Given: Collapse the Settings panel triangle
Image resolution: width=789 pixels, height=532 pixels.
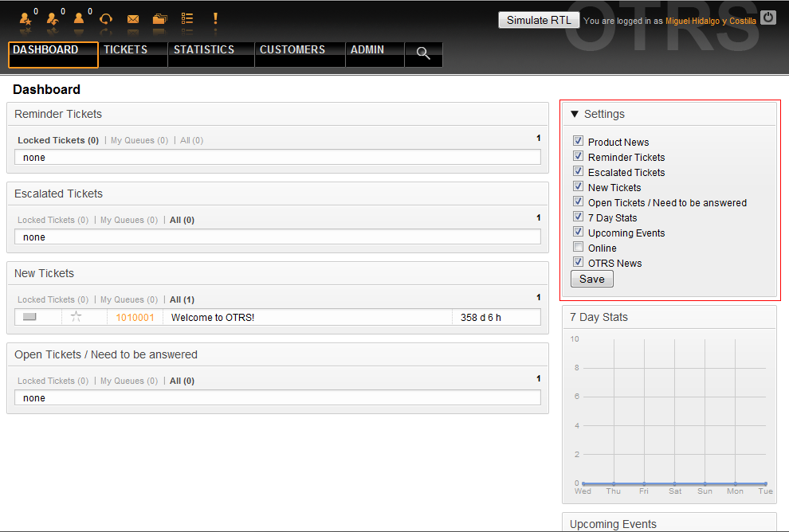Looking at the screenshot, I should pyautogui.click(x=575, y=115).
